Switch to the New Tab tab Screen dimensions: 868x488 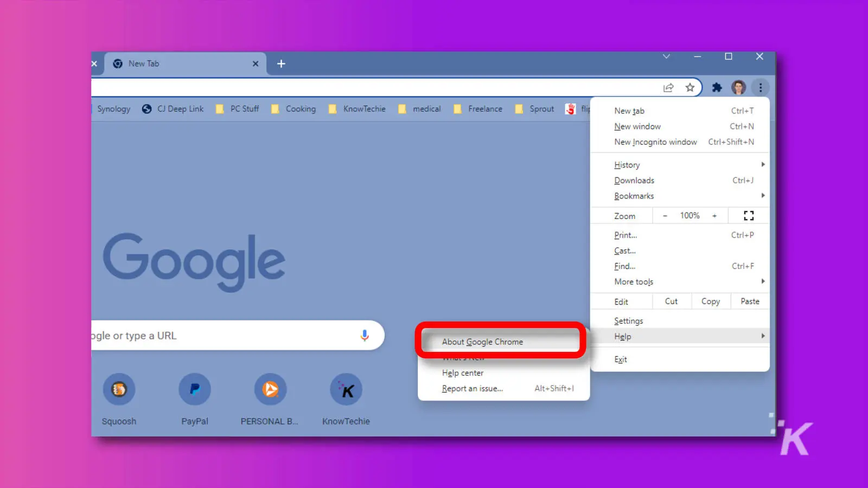[184, 63]
